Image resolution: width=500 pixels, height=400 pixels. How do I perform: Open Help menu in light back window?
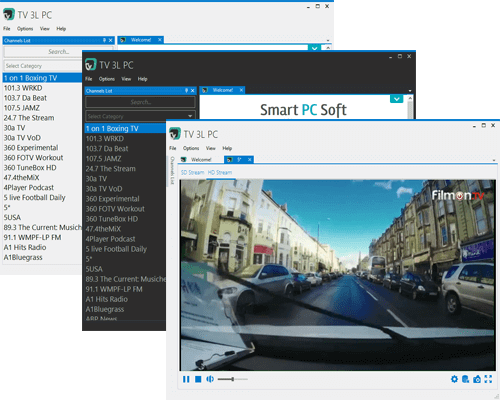[61, 29]
